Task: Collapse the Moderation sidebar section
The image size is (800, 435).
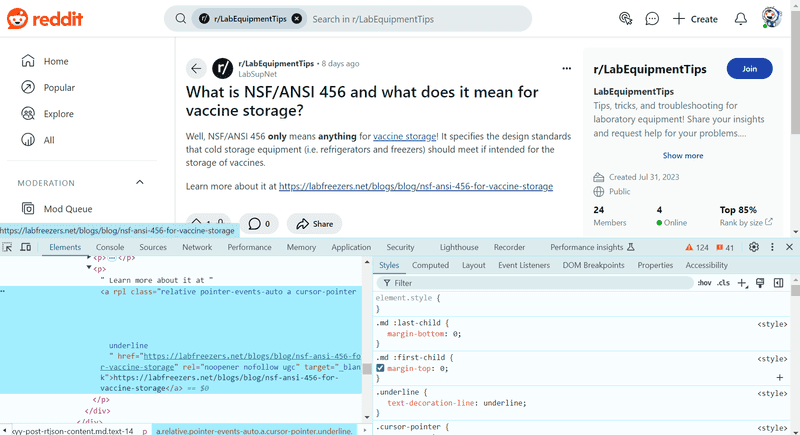Action: tap(140, 183)
